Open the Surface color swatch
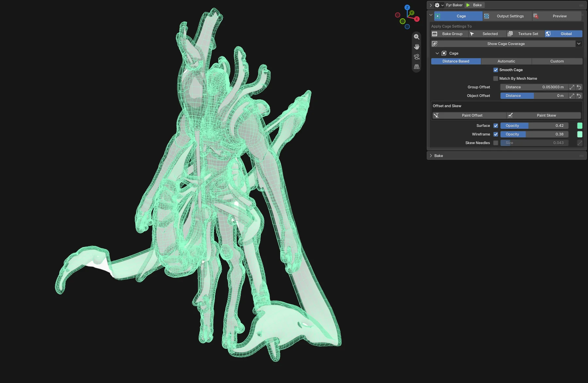 pos(580,125)
